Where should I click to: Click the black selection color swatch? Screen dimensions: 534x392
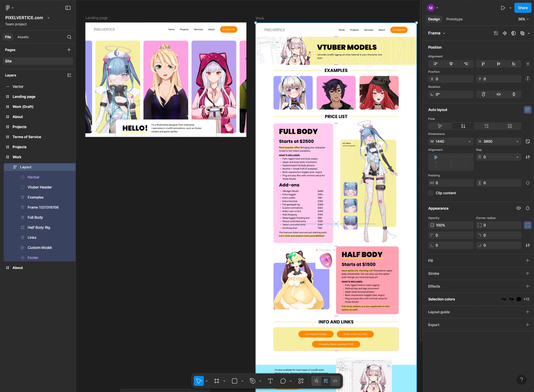point(519,299)
